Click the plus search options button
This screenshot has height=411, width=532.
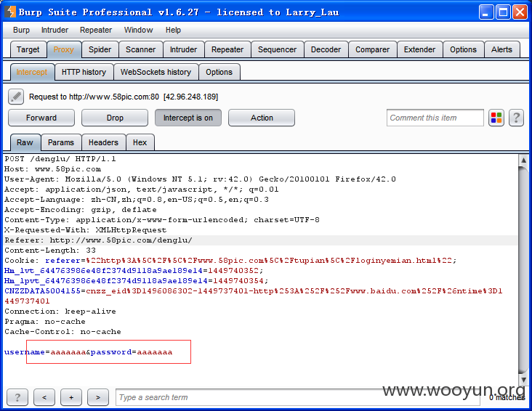pyautogui.click(x=71, y=397)
